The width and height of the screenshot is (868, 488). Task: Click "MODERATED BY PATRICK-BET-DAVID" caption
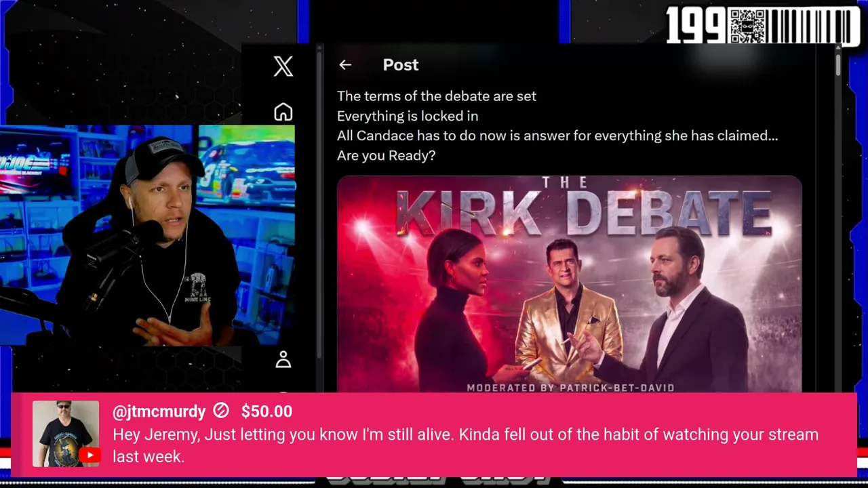[x=570, y=388]
